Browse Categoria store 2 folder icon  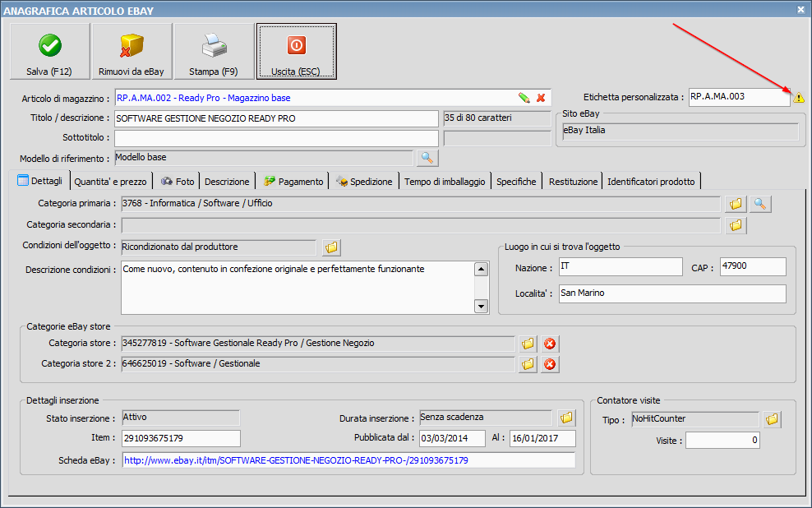(528, 364)
